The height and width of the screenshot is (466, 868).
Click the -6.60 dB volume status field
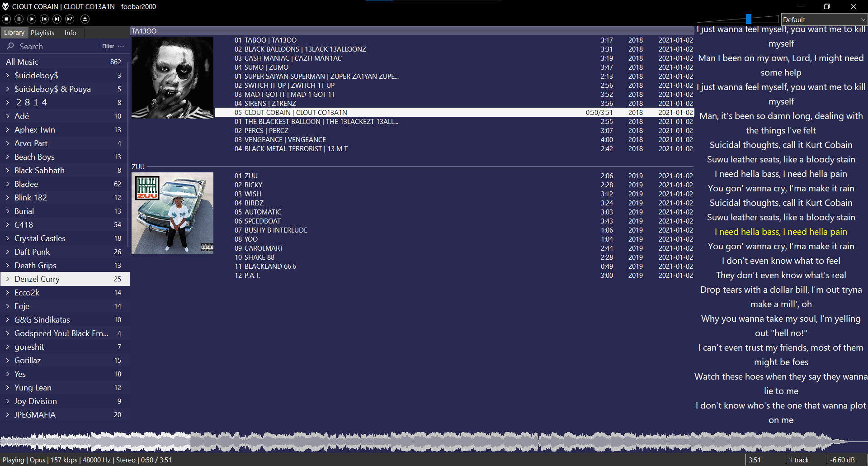pos(843,460)
